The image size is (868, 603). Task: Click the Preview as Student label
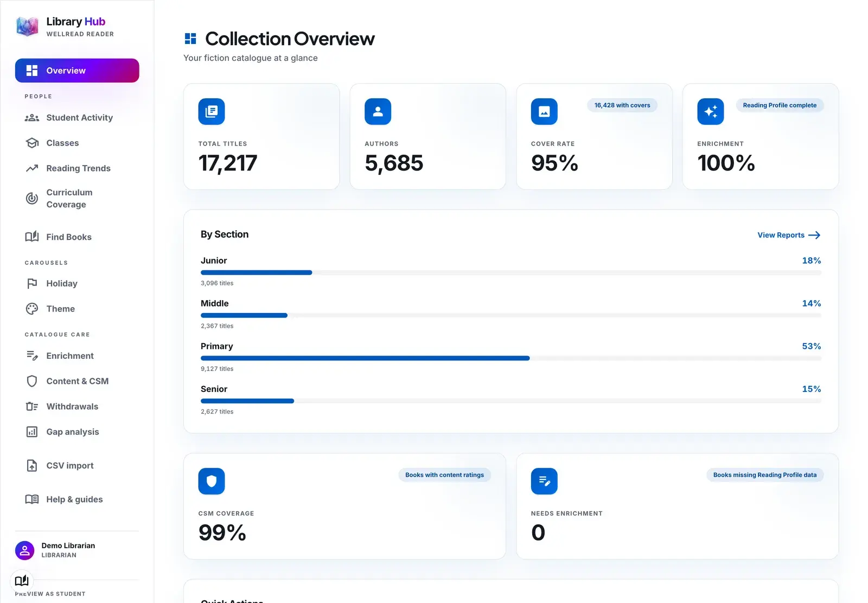point(50,594)
